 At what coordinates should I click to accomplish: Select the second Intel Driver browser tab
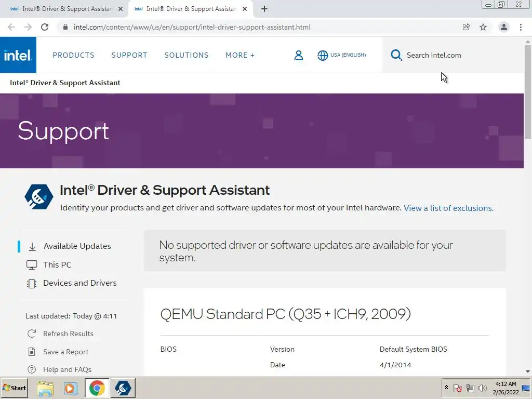tap(190, 9)
